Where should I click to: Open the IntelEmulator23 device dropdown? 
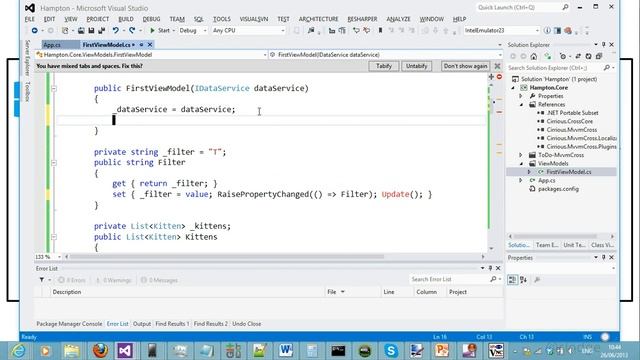tap(502, 31)
